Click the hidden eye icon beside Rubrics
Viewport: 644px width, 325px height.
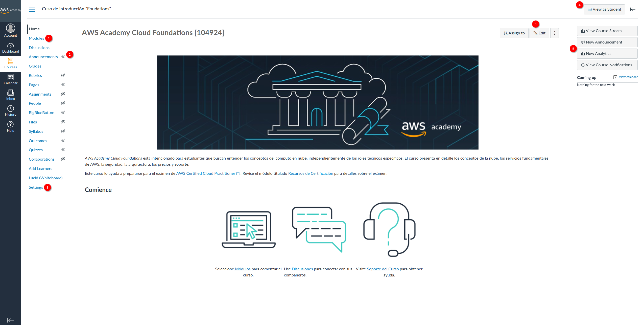[63, 75]
